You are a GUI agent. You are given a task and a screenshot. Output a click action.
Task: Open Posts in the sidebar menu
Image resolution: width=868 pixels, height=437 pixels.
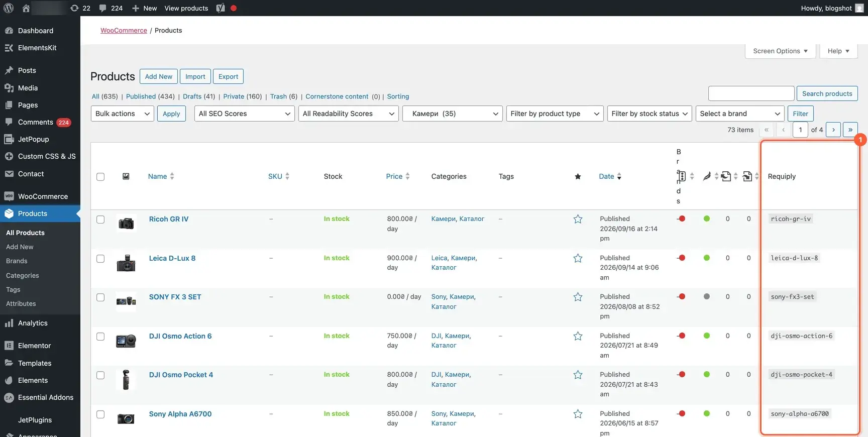point(27,70)
